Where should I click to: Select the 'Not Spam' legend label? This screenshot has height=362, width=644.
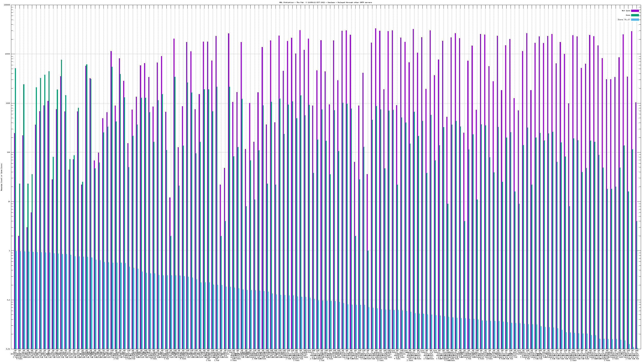pyautogui.click(x=626, y=11)
